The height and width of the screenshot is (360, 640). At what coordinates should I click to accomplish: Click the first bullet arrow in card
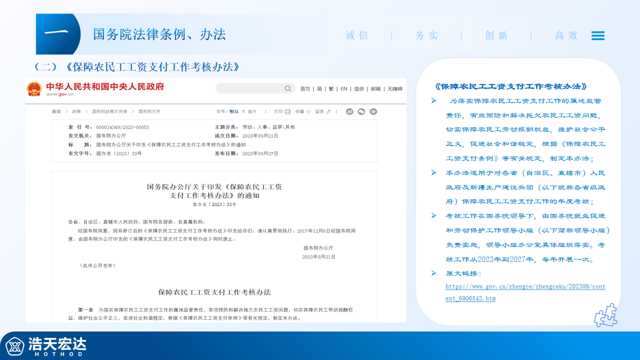point(433,100)
